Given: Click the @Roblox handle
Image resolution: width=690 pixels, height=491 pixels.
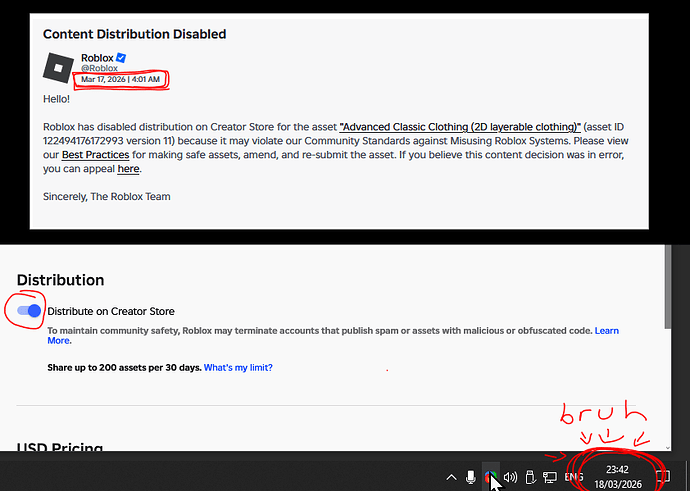Looking at the screenshot, I should pyautogui.click(x=99, y=68).
